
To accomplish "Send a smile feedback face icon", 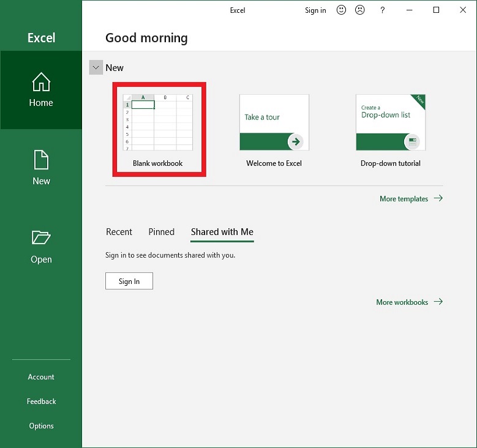I will click(341, 10).
